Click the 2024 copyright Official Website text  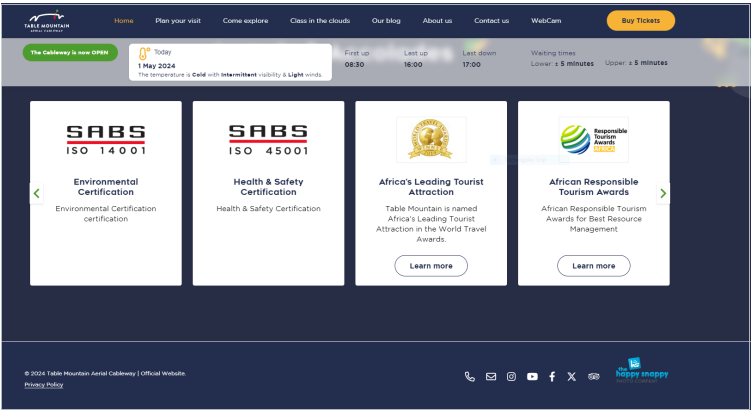[x=105, y=374]
